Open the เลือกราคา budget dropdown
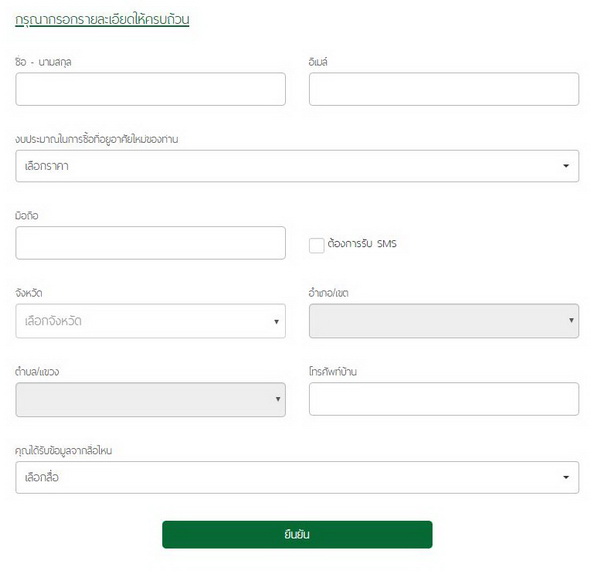 pos(297,166)
